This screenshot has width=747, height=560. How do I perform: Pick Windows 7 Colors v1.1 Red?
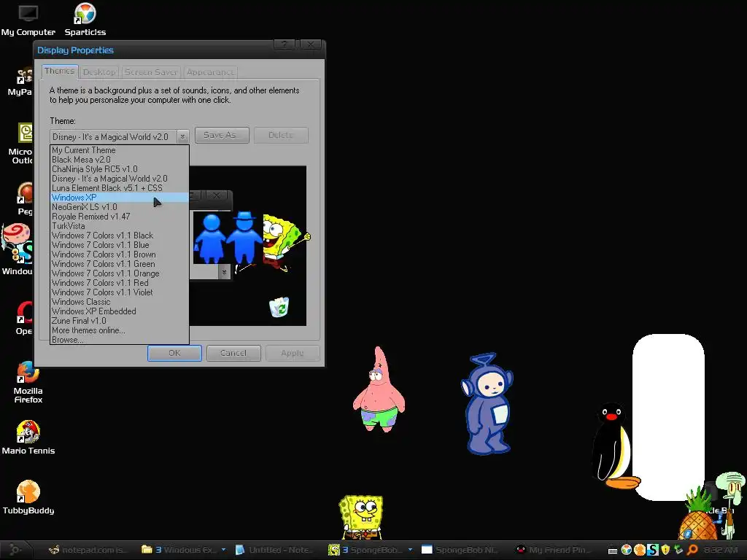[119, 283]
